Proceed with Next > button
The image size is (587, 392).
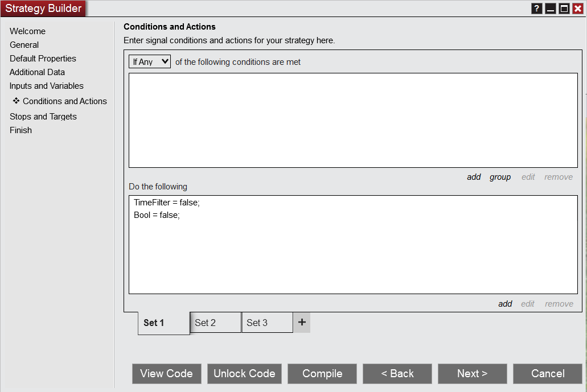point(473,374)
